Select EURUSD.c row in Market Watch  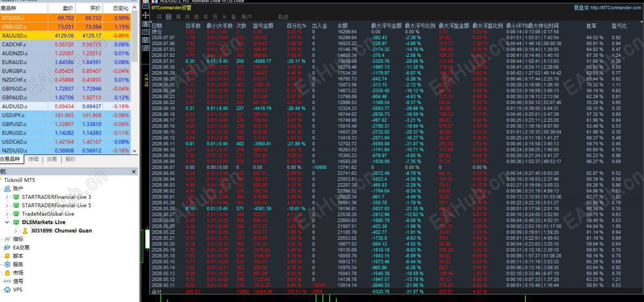pyautogui.click(x=66, y=133)
